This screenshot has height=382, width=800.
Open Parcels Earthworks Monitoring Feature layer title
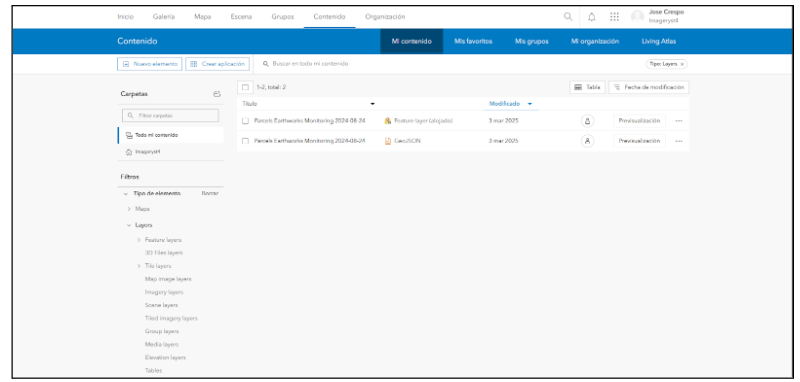310,121
